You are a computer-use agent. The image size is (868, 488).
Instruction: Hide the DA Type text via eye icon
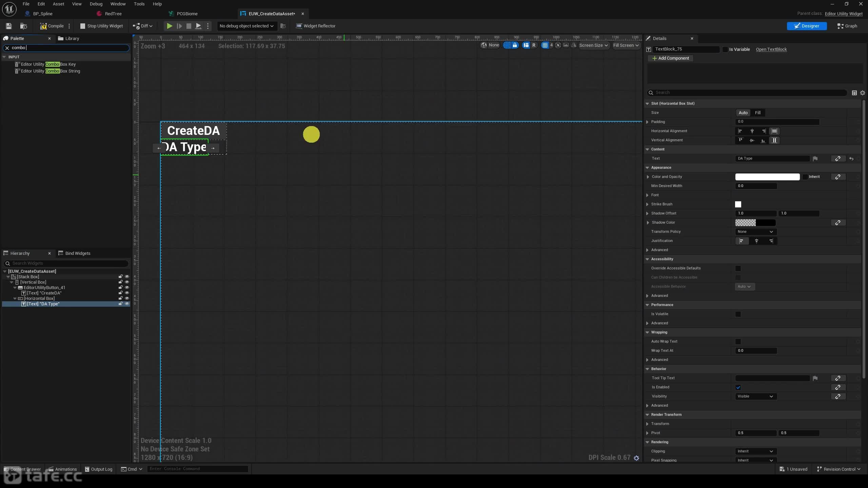click(127, 304)
